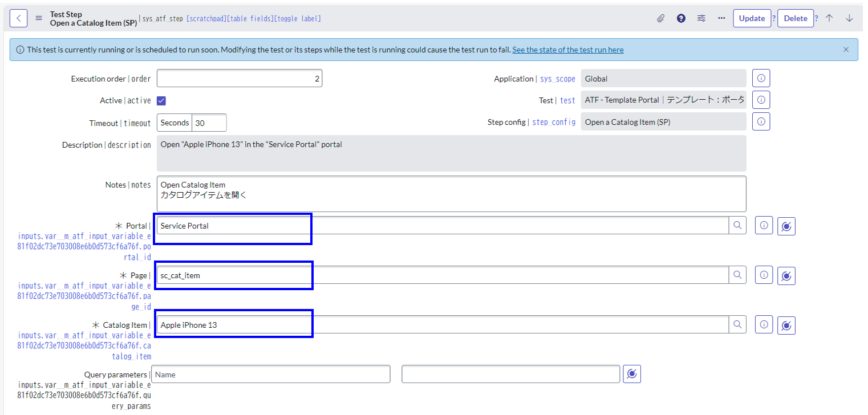Image resolution: width=868 pixels, height=415 pixels.
Task: Open the scratchpad link in the header
Action: pos(208,18)
